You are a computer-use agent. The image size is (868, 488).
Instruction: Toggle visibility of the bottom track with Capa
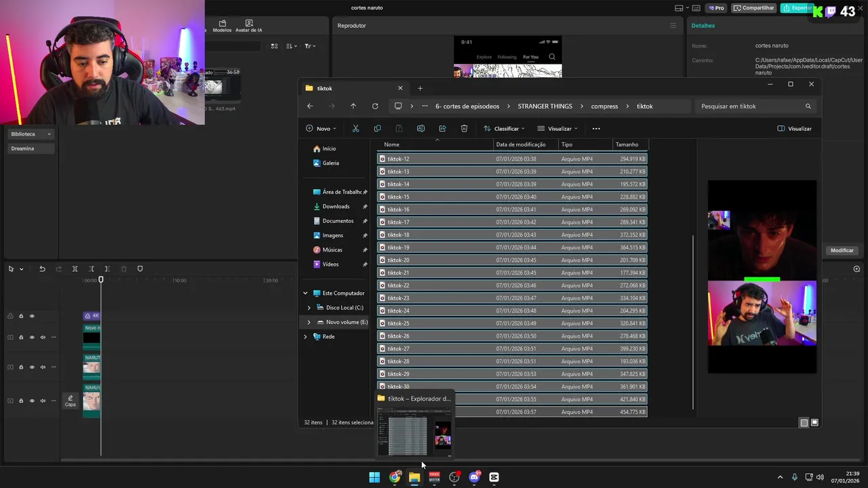[32, 401]
